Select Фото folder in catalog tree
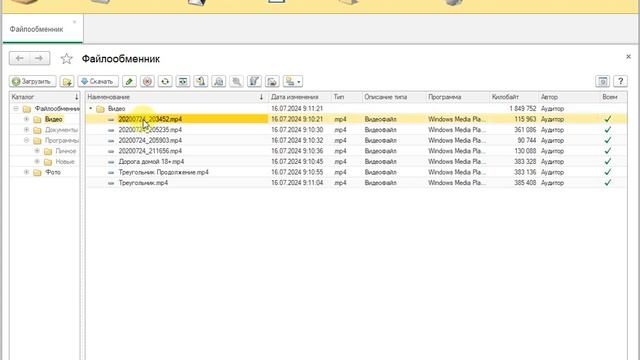640x360 pixels. pos(53,172)
